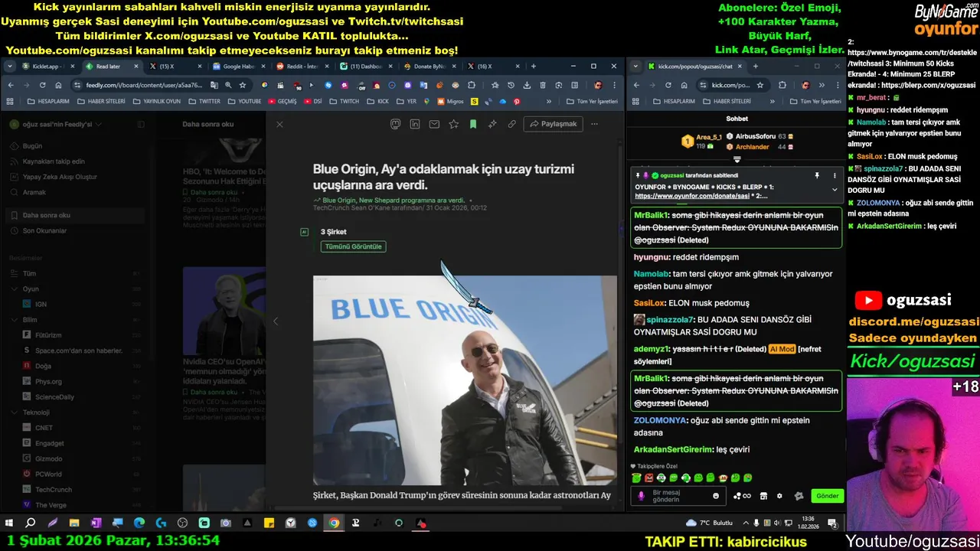The width and height of the screenshot is (980, 551).
Task: Click the kick.com popout chat tab
Action: [x=694, y=67]
